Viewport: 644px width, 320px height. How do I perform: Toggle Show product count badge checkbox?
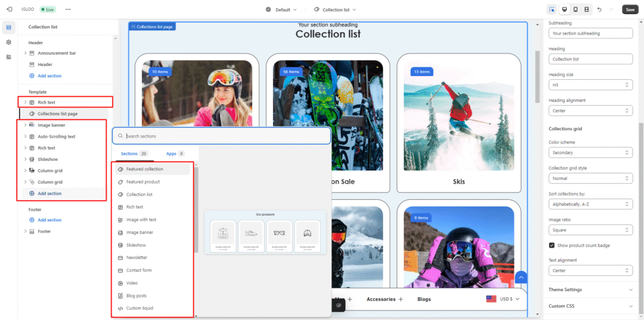point(552,245)
